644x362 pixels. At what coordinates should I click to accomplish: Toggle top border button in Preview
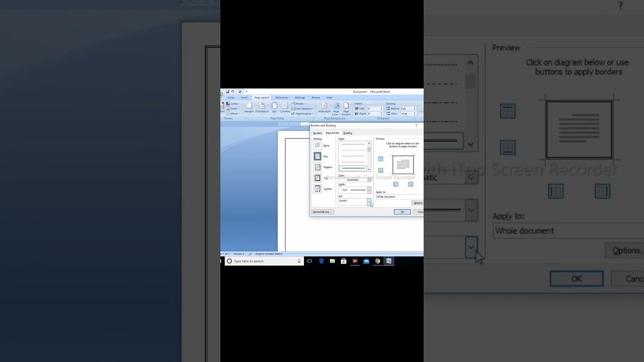click(x=380, y=159)
